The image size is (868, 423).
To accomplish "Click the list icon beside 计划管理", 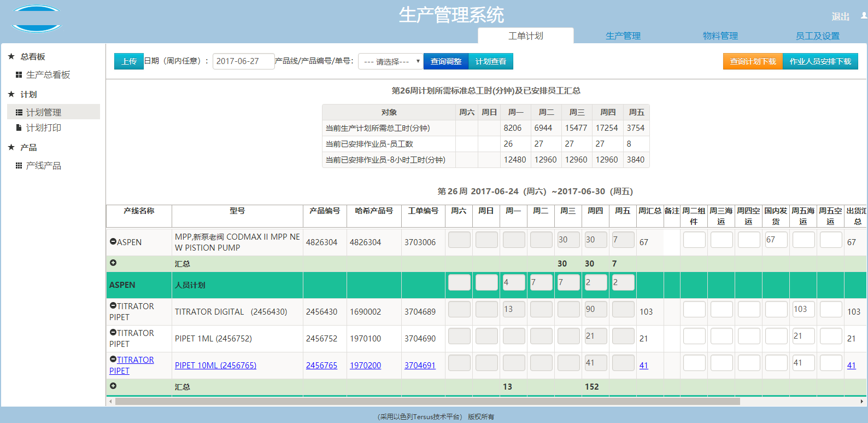I will [x=19, y=112].
